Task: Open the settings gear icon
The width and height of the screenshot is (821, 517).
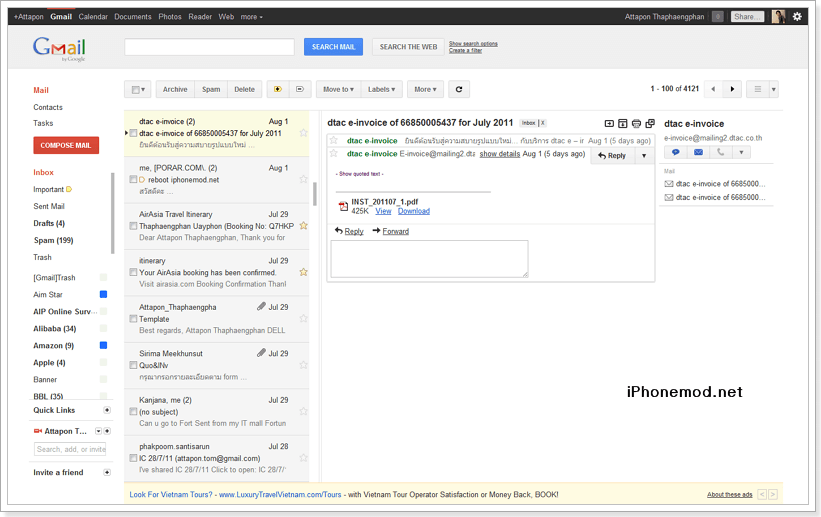Action: click(797, 16)
